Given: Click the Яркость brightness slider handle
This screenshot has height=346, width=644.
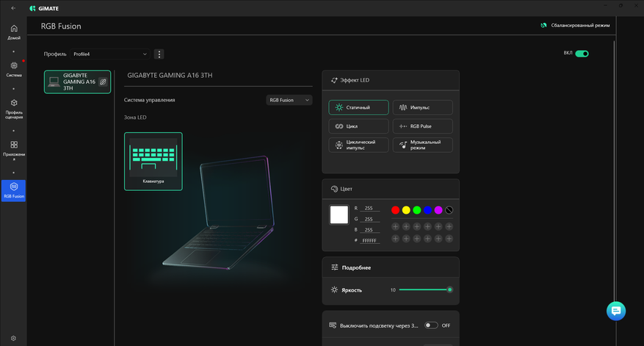Looking at the screenshot, I should click(449, 289).
